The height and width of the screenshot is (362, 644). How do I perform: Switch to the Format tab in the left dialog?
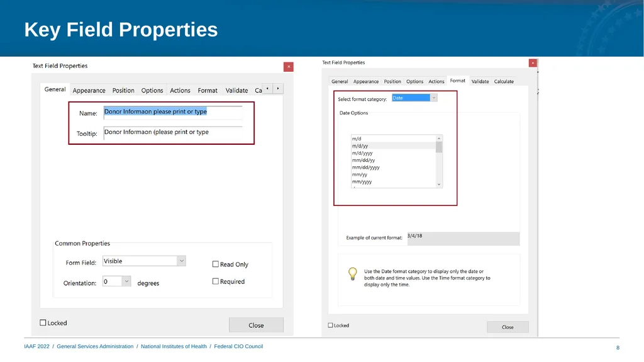[208, 91]
